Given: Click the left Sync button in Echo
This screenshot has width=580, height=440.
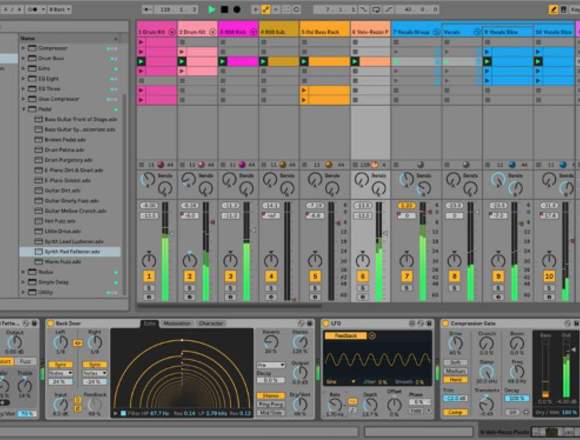Looking at the screenshot, I should (x=60, y=365).
